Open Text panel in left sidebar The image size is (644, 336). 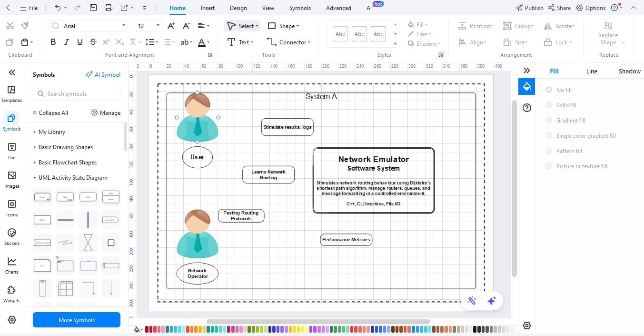[x=12, y=151]
